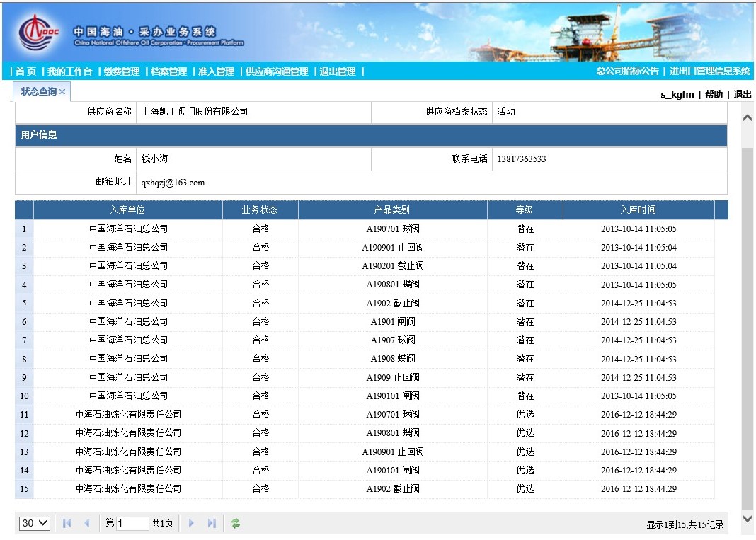Open the 我的工作台 menu
This screenshot has width=756, height=540.
70,71
